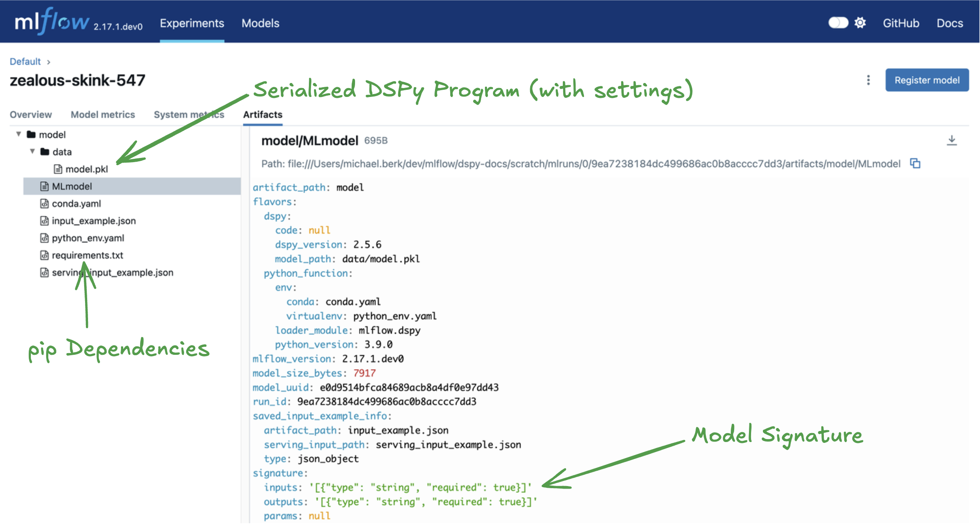Navigate back via Default breadcrumb
Image resolution: width=980 pixels, height=525 pixels.
click(x=25, y=61)
